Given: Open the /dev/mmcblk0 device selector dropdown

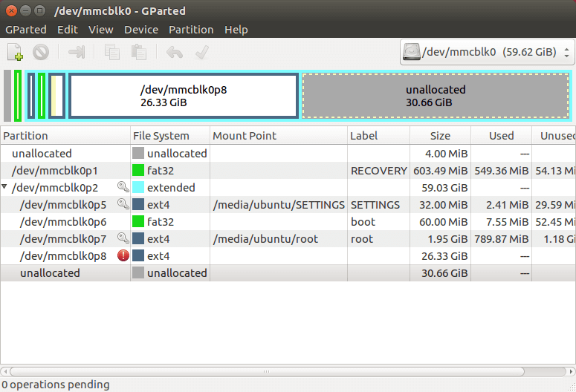Looking at the screenshot, I should (x=487, y=52).
